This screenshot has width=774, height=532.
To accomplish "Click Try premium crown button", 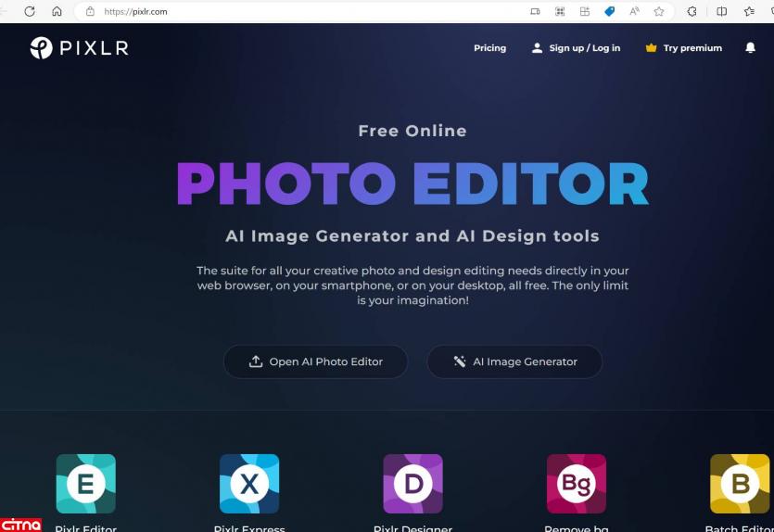I will (x=683, y=48).
